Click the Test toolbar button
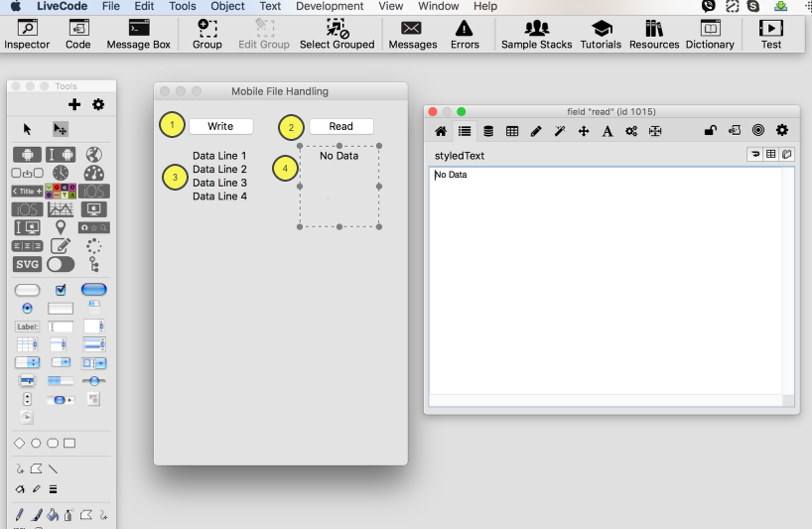Image resolution: width=812 pixels, height=529 pixels. (771, 34)
